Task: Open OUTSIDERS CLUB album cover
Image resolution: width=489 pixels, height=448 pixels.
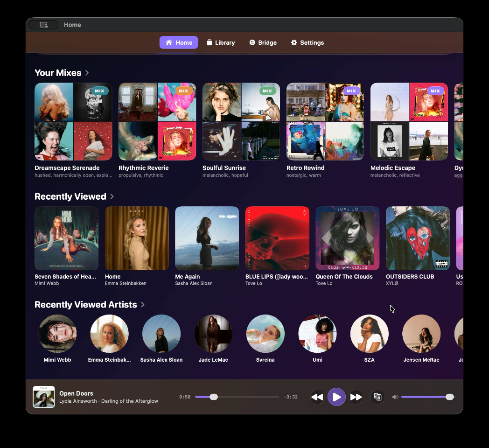Action: pyautogui.click(x=418, y=238)
